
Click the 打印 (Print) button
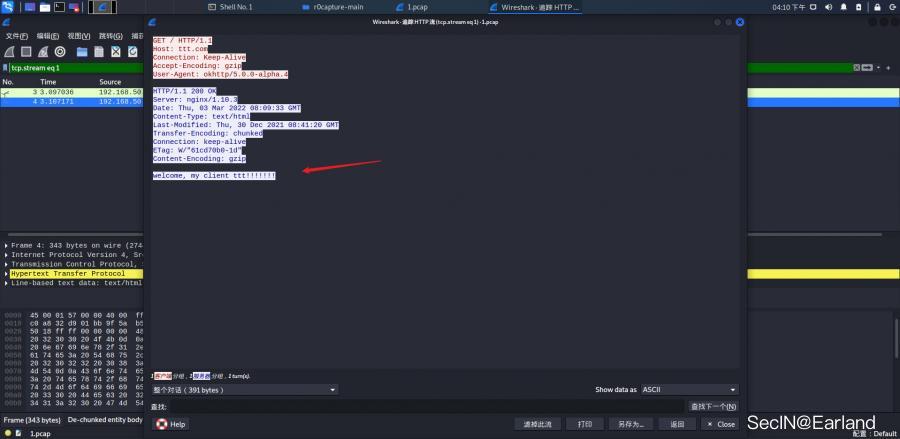click(584, 424)
